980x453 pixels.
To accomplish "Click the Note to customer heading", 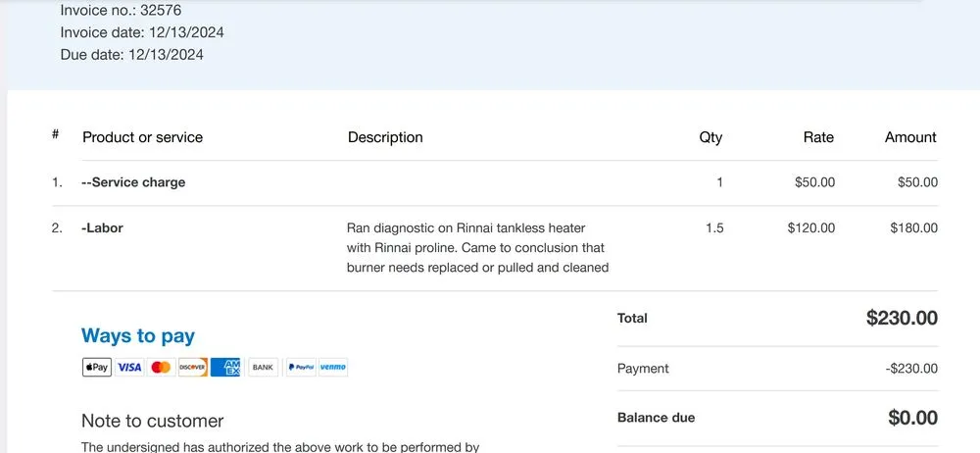I will pyautogui.click(x=153, y=422).
